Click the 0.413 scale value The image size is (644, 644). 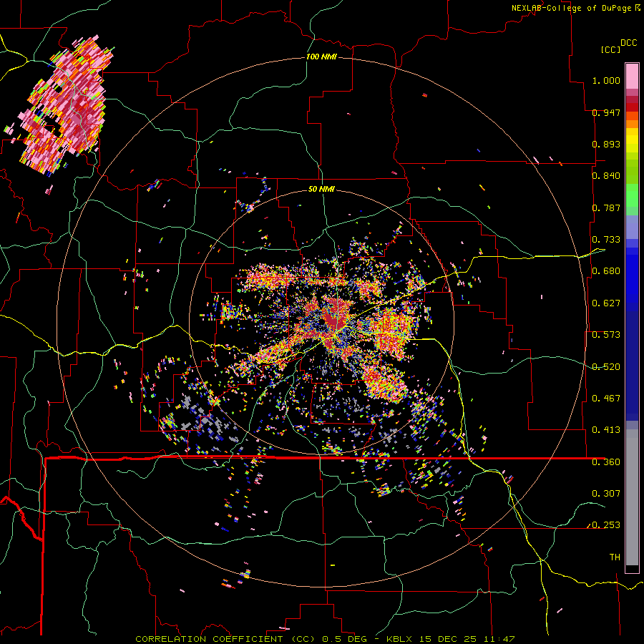(606, 430)
